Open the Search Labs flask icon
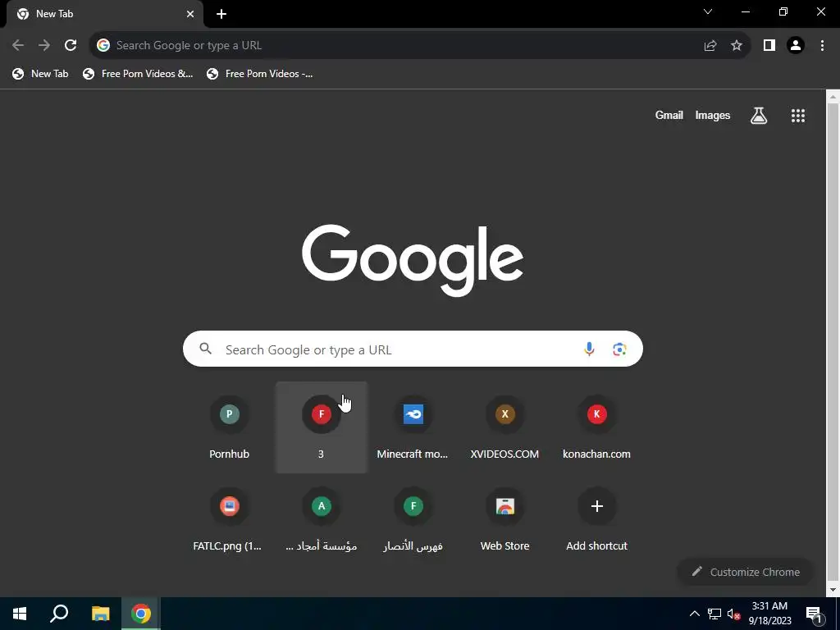 759,115
